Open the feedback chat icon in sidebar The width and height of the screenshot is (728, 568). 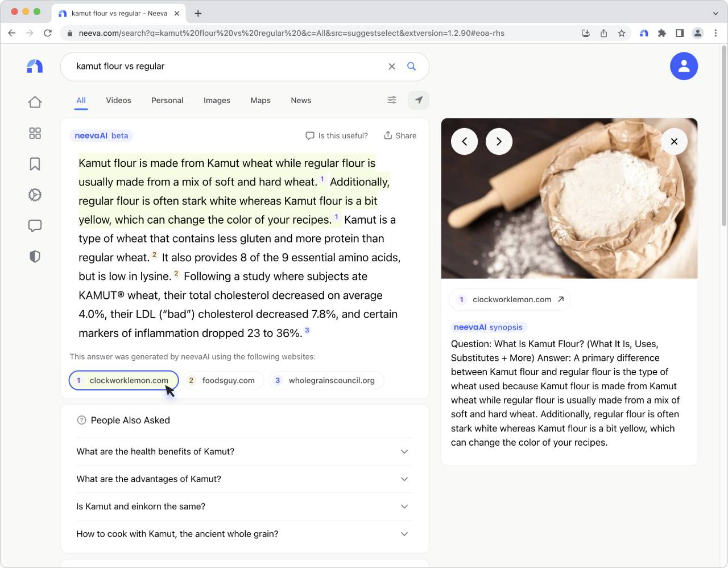35,226
